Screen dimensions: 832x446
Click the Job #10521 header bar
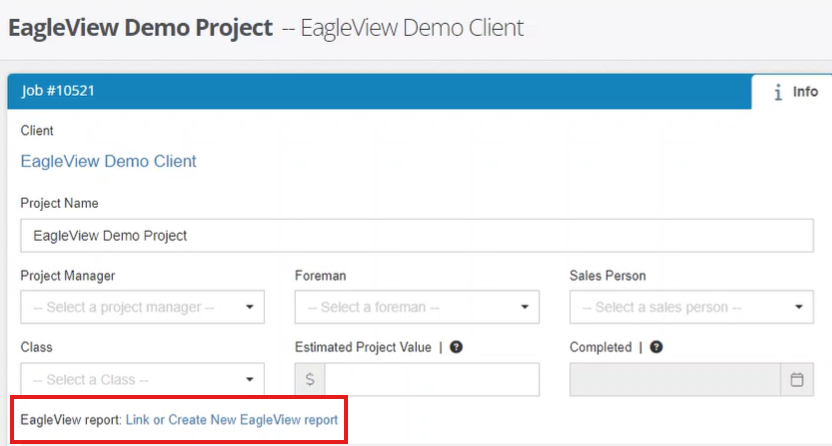pyautogui.click(x=379, y=91)
